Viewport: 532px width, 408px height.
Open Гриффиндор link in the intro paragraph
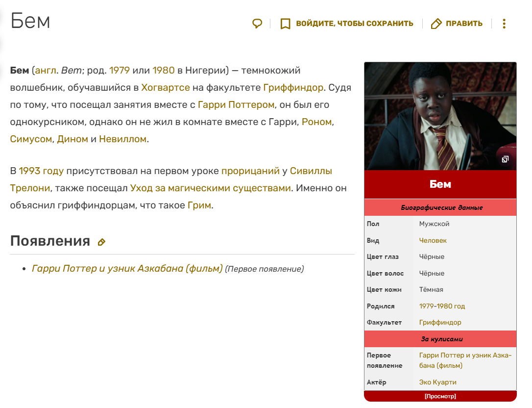point(293,88)
